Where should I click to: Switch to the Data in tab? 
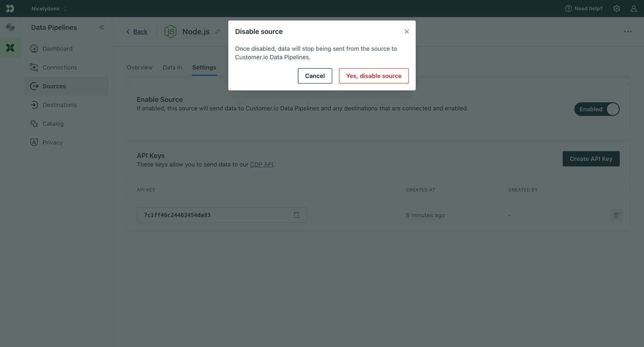pyautogui.click(x=172, y=67)
